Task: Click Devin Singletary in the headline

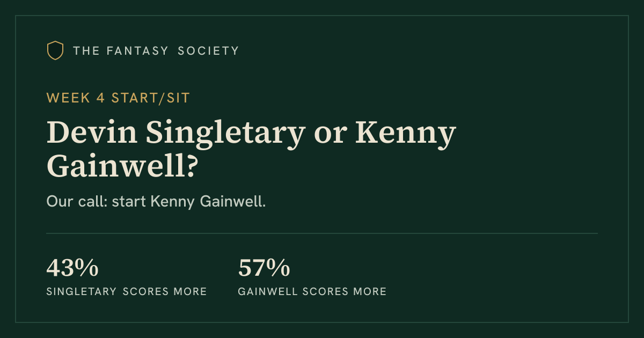Action: pos(175,134)
